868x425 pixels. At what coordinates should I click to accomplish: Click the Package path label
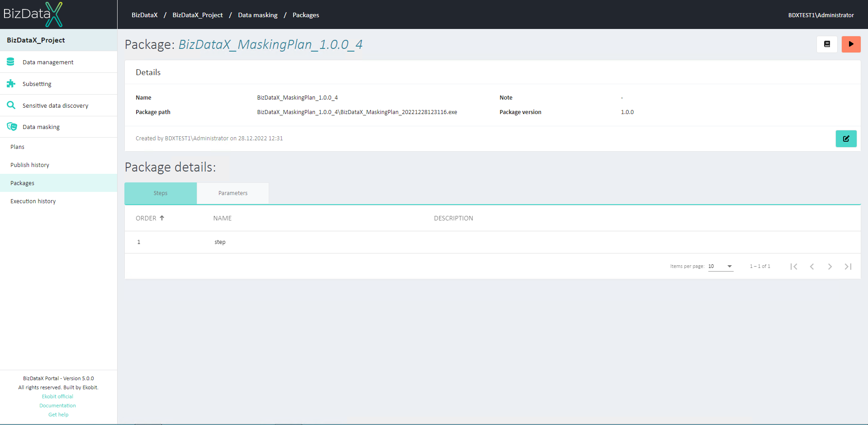(153, 112)
